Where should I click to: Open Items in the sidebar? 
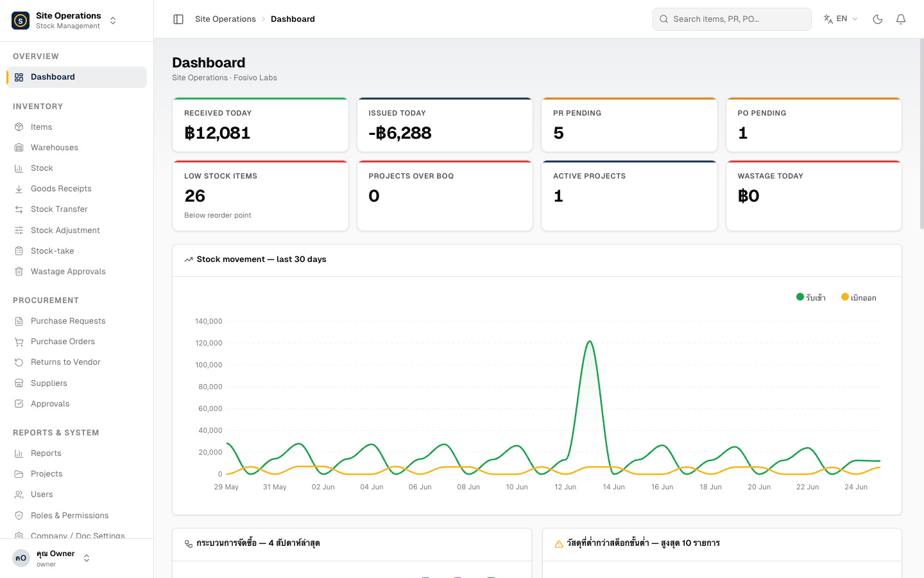(x=76, y=127)
